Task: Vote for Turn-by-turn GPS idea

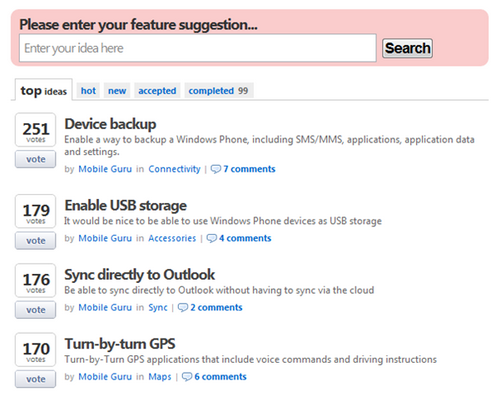Action: [x=36, y=379]
